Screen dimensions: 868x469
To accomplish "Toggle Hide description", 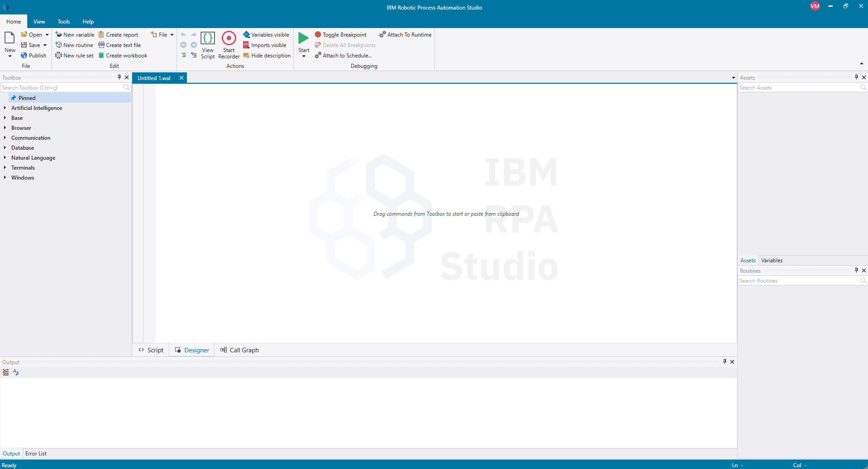I will pos(267,56).
